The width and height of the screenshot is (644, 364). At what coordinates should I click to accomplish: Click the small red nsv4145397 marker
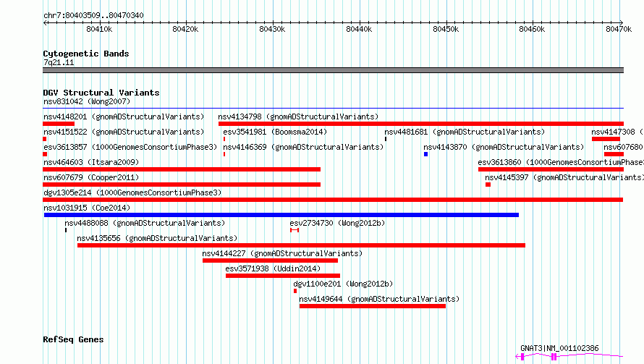(488, 185)
